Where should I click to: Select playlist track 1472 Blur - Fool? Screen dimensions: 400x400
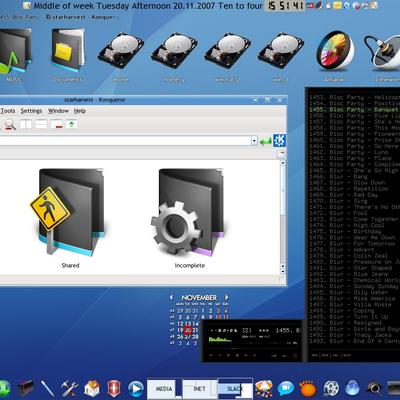354,213
